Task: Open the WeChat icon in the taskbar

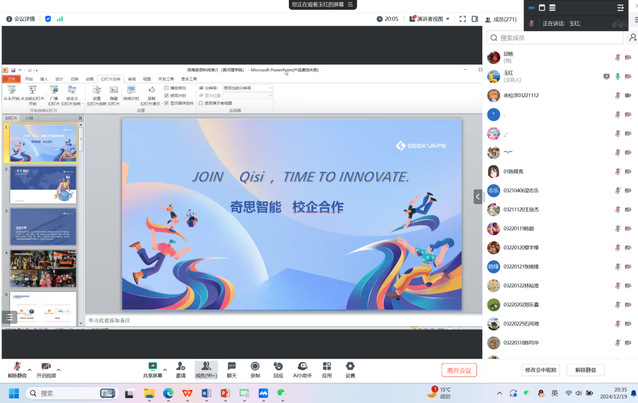Action: tap(281, 393)
